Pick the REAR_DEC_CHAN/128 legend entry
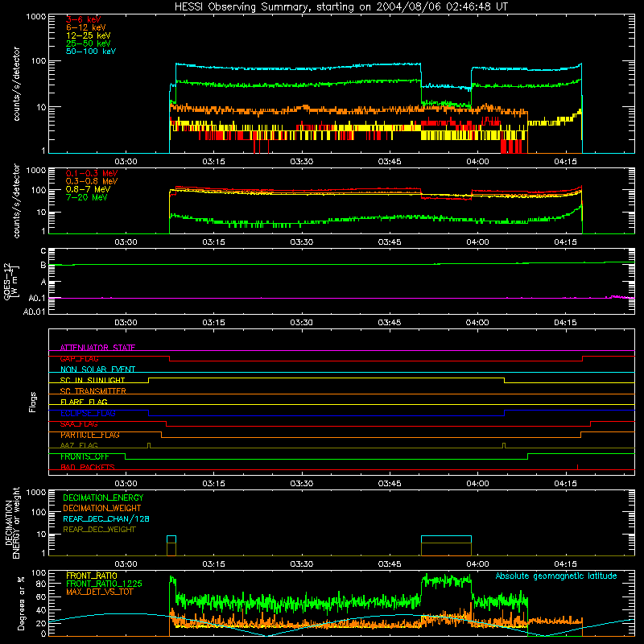This screenshot has width=644, height=644. (106, 518)
